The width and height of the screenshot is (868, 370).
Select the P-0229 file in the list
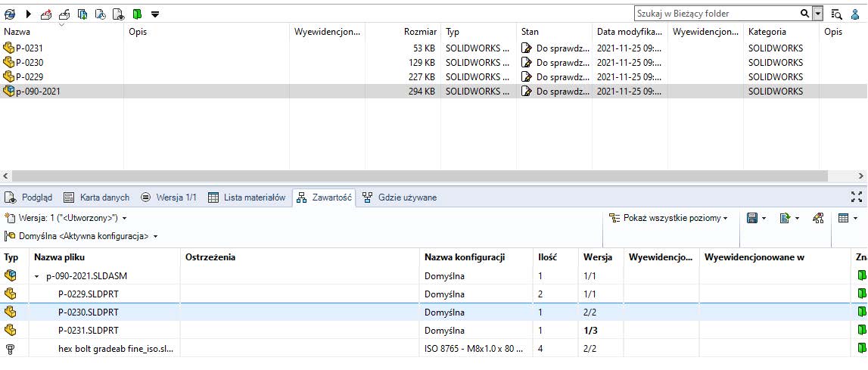coord(29,76)
